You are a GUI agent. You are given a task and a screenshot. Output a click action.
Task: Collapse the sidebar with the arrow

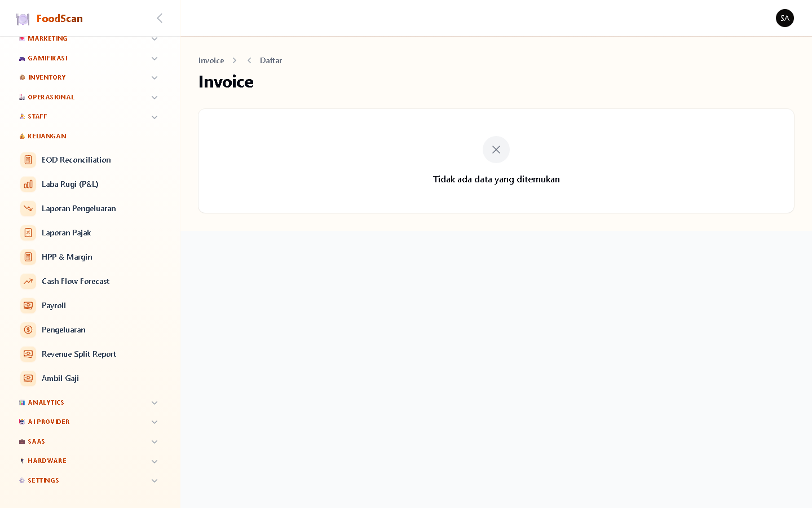pyautogui.click(x=160, y=18)
